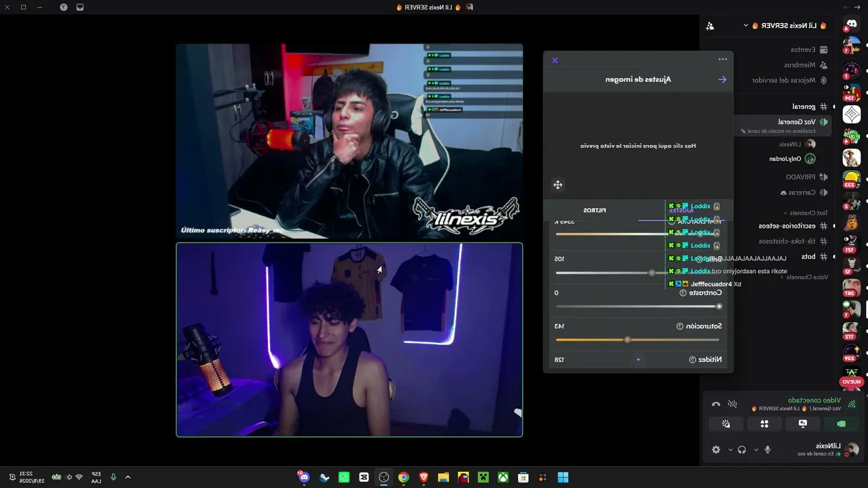Open the soundboard button
The image size is (868, 488).
pos(726,424)
